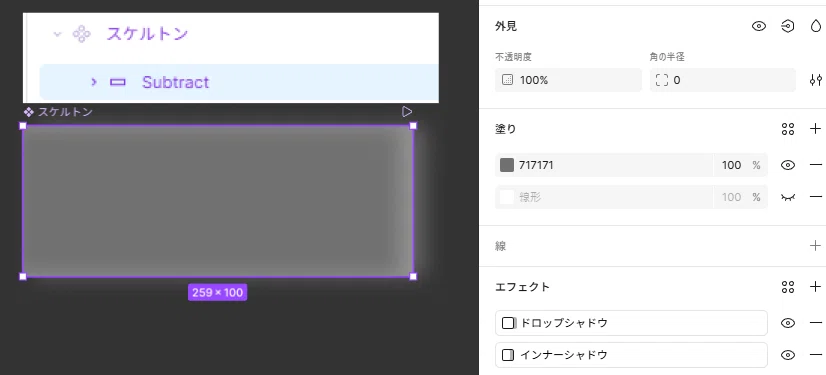Image resolution: width=826 pixels, height=375 pixels.
Task: Select the Subtract layer
Action: click(239, 82)
